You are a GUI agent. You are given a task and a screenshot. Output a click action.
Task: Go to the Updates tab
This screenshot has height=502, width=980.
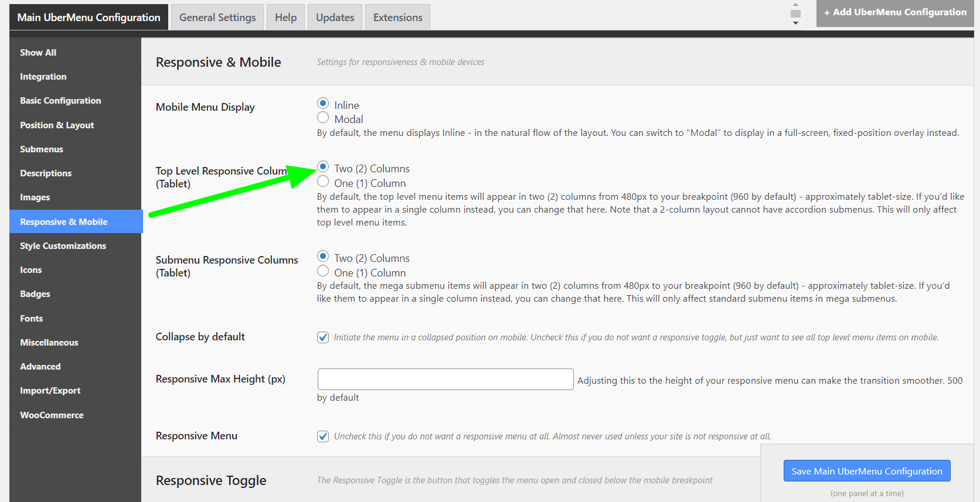tap(335, 18)
